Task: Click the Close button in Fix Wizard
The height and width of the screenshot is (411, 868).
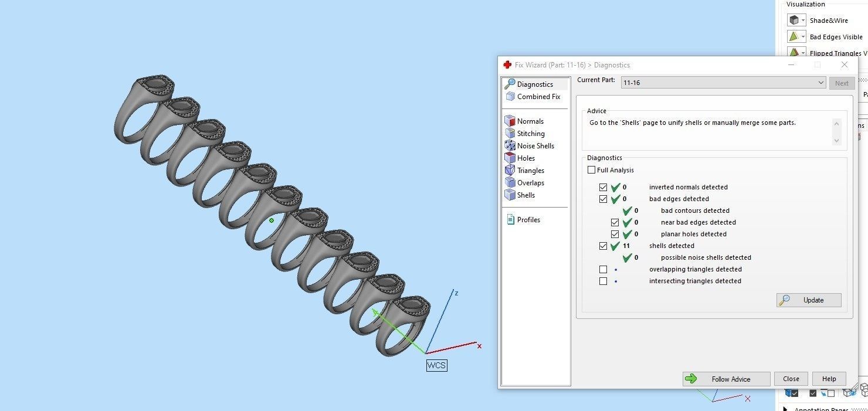Action: pyautogui.click(x=791, y=379)
